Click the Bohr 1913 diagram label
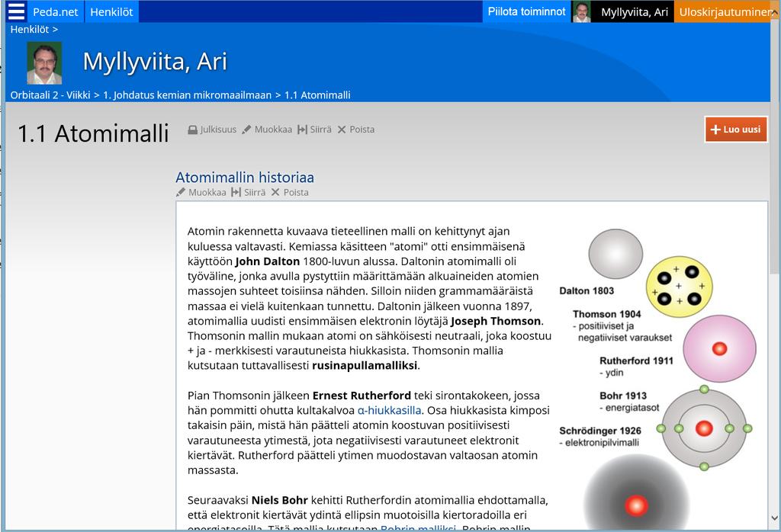Viewport: 781px width, 532px height. [623, 396]
